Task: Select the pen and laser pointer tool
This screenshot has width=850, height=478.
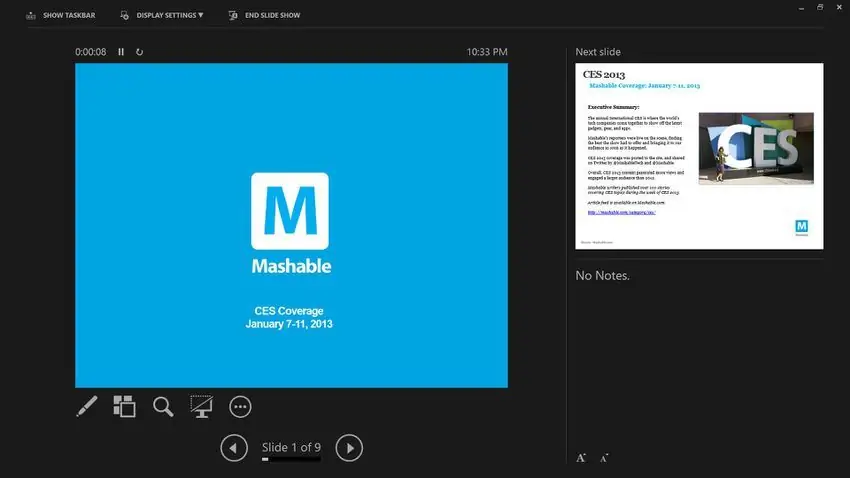Action: (87, 406)
